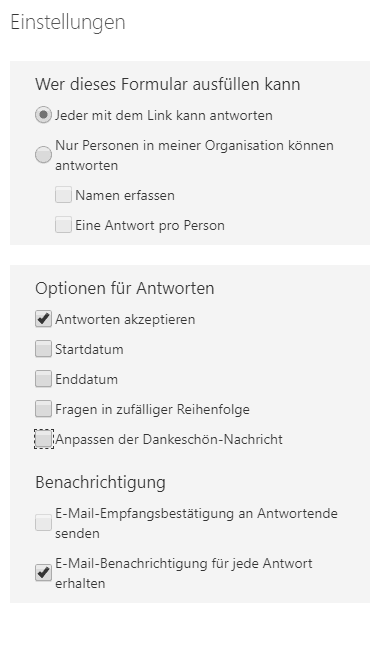This screenshot has height=649, width=379.
Task: Click the 'Anpassen der Dankeschön-Nachricht' label text
Action: (x=169, y=439)
